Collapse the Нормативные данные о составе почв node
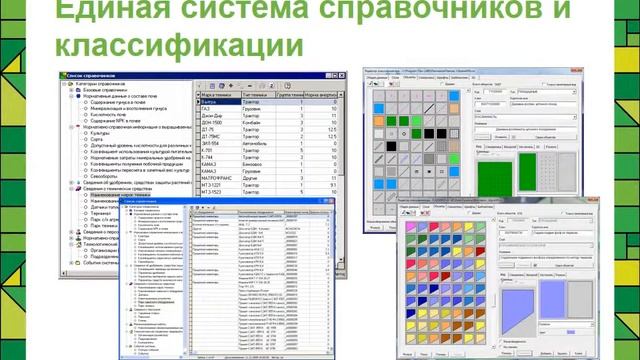The image size is (640, 360). [x=71, y=96]
